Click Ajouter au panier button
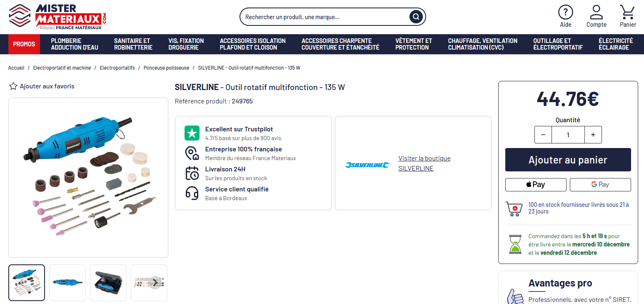Viewport: 644px width, 304px height. 567,160
